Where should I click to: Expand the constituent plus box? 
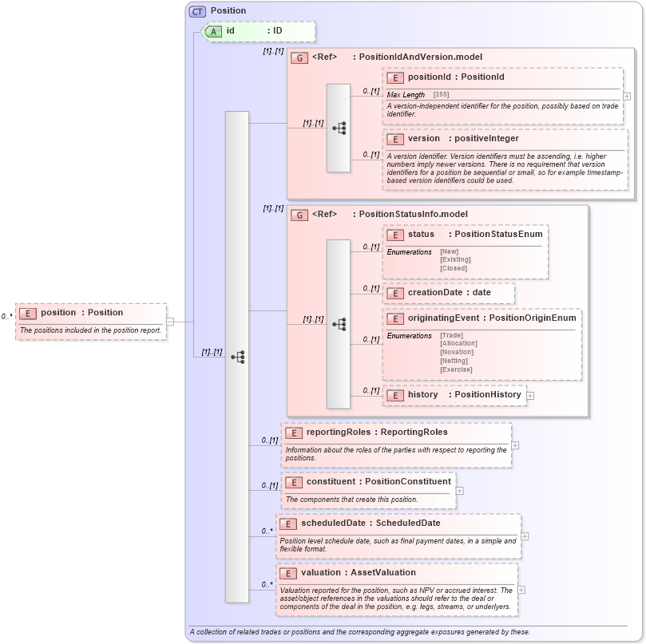[x=460, y=491]
